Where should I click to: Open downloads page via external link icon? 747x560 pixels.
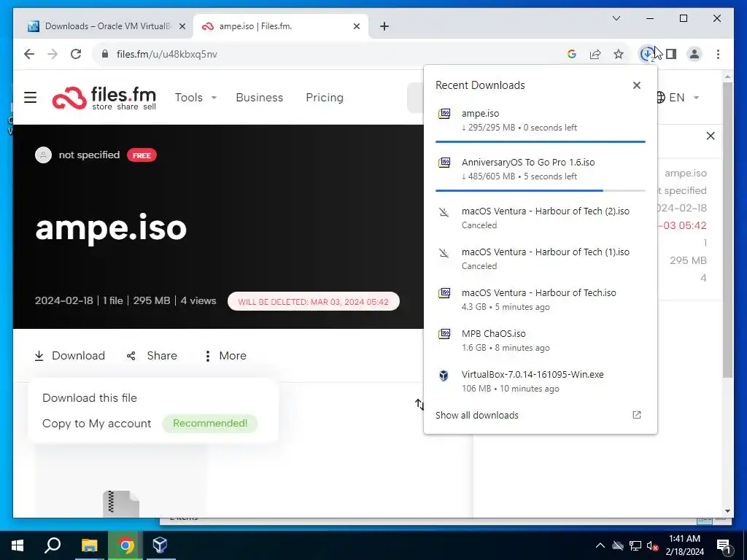tap(636, 415)
